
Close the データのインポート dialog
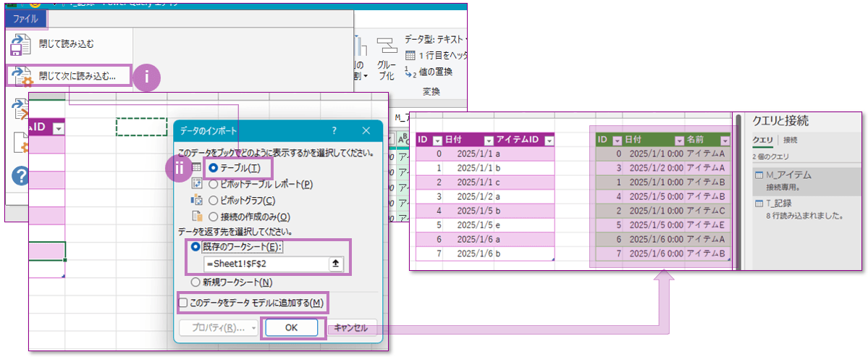coord(366,131)
